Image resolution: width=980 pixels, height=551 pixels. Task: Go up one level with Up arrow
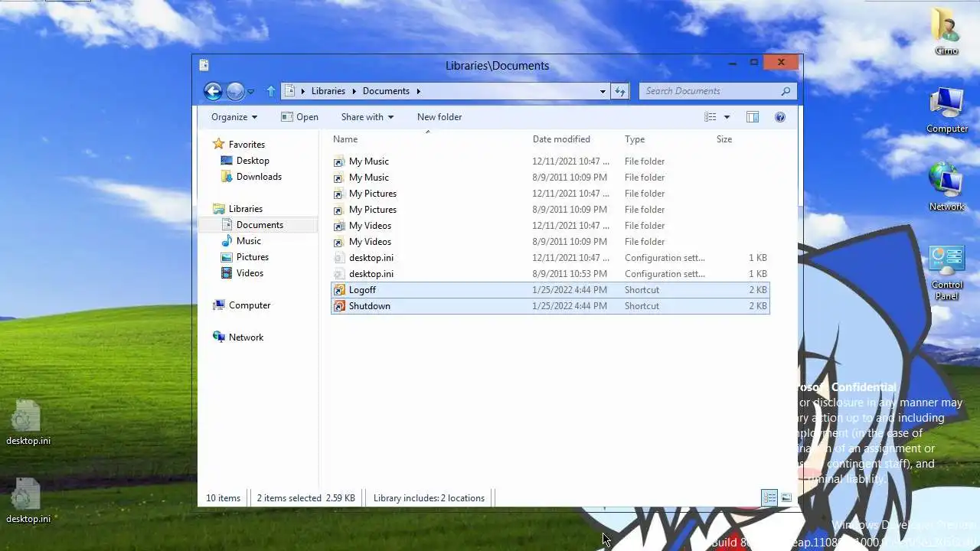coord(270,91)
